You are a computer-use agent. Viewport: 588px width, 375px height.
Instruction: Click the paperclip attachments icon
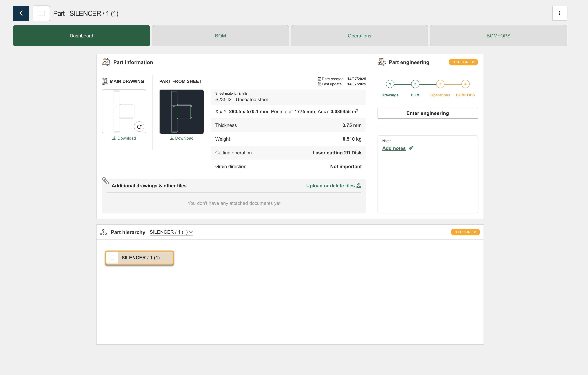coord(105,181)
